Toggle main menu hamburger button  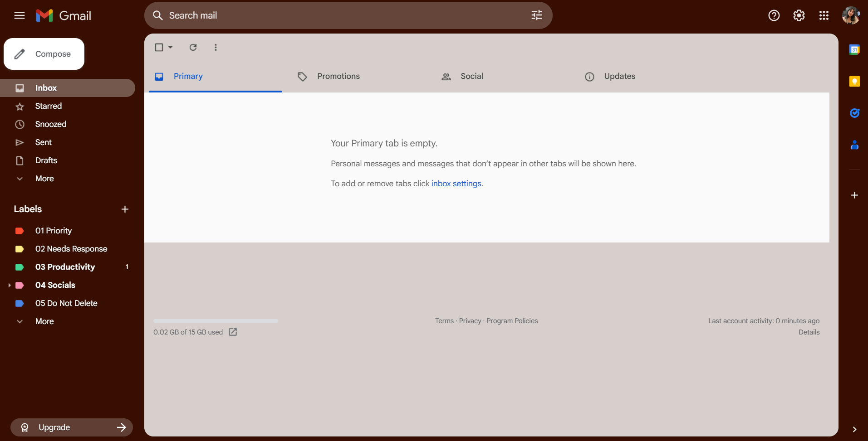pos(20,15)
